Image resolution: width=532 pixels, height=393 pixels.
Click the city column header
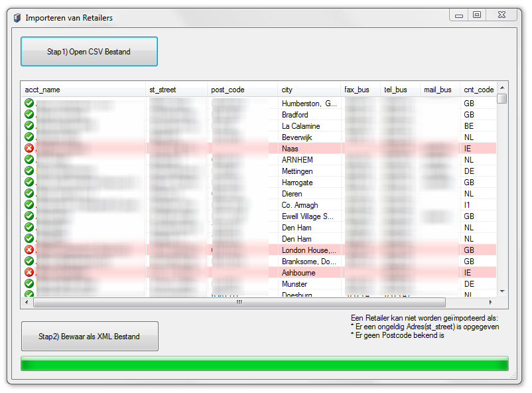point(308,90)
